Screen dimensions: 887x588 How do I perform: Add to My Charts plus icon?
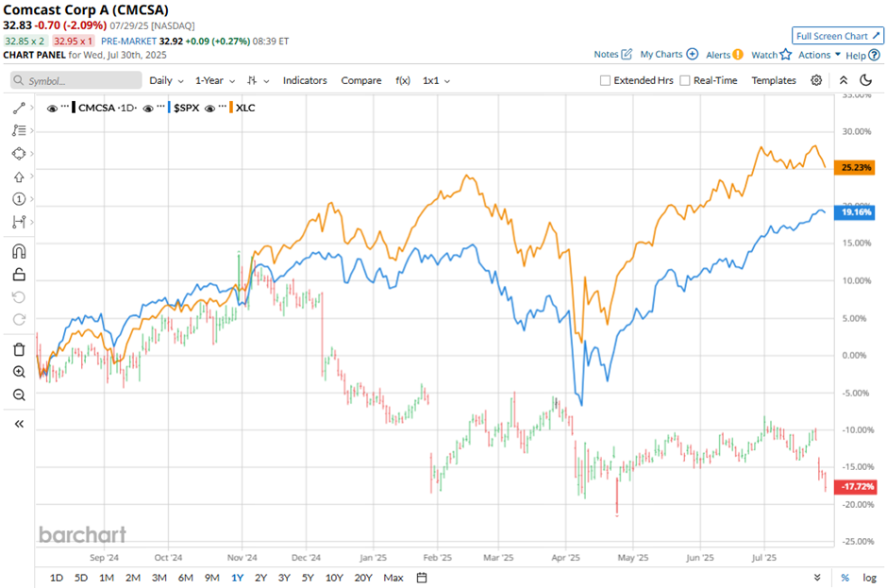692,55
